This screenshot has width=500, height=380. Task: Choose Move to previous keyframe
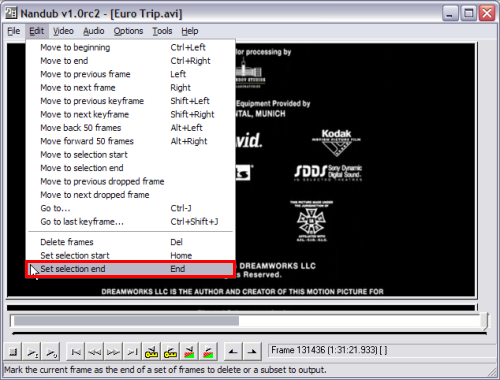(130, 101)
